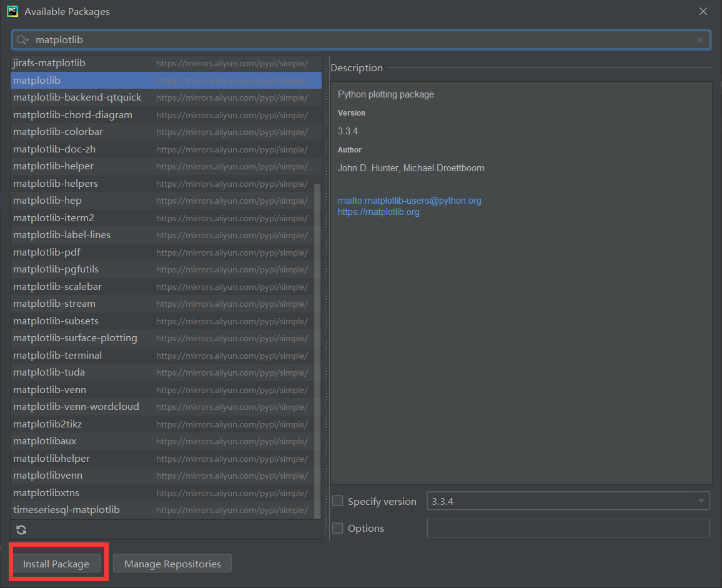Click the PyCharm logo icon
This screenshot has height=588, width=722.
pos(12,11)
